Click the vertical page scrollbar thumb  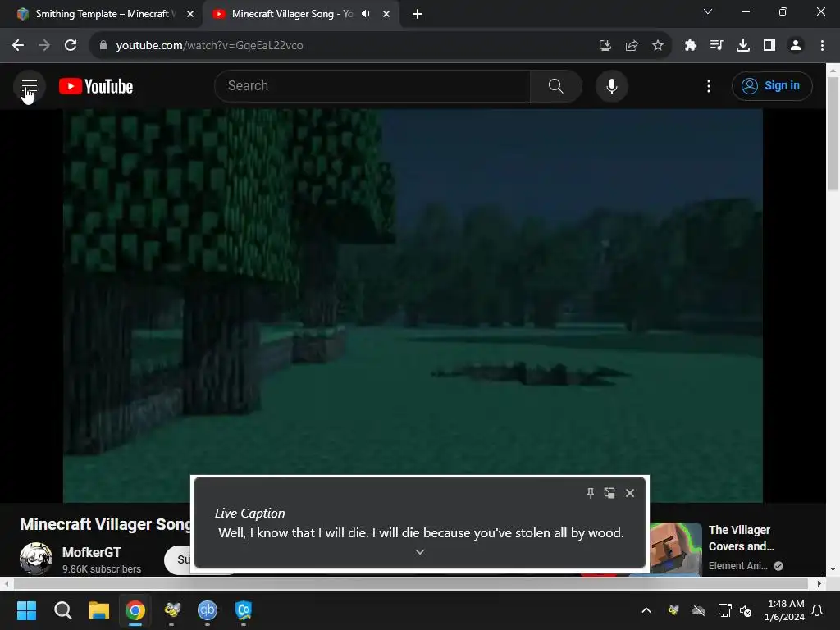tap(833, 133)
